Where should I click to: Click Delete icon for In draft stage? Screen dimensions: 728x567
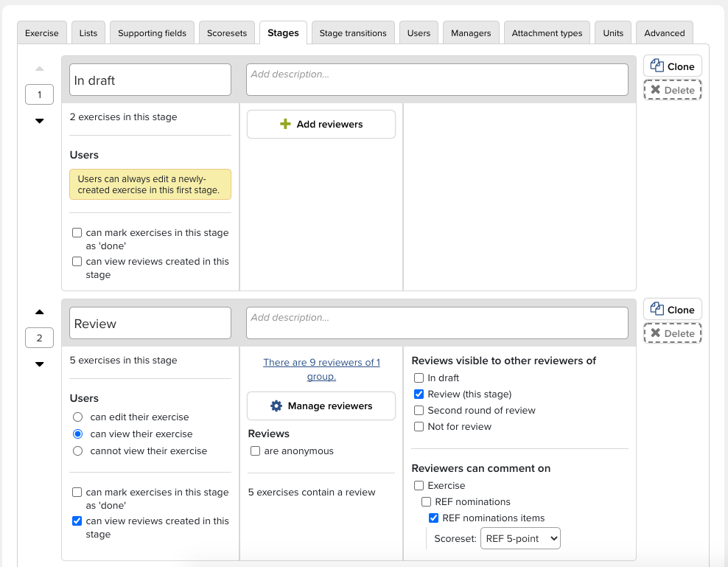click(655, 90)
